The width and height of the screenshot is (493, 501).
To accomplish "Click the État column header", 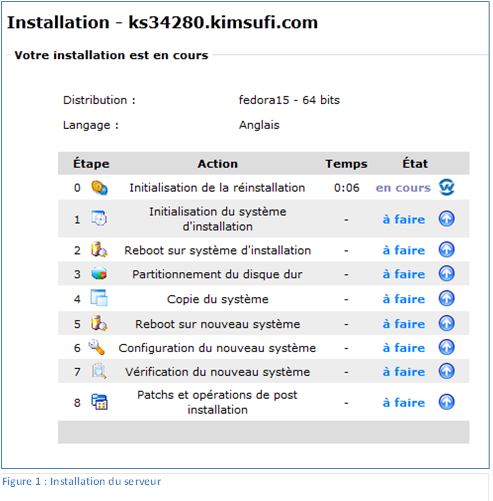I will tap(415, 163).
